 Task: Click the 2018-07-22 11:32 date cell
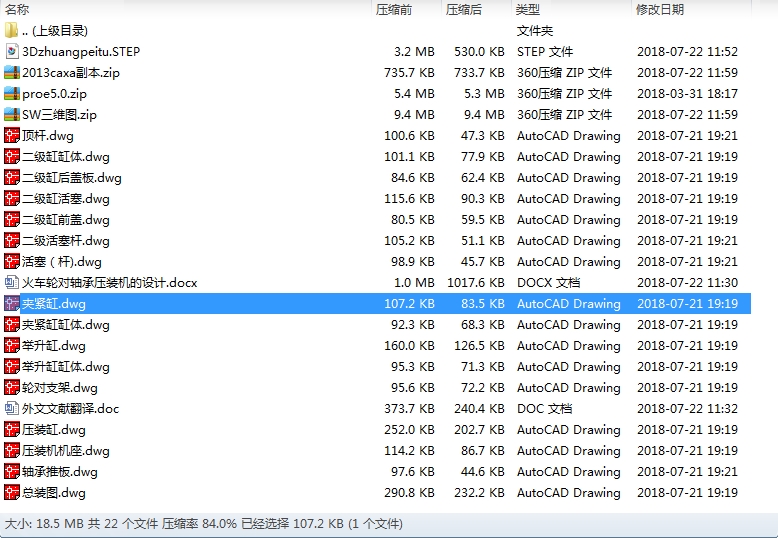[x=687, y=409]
